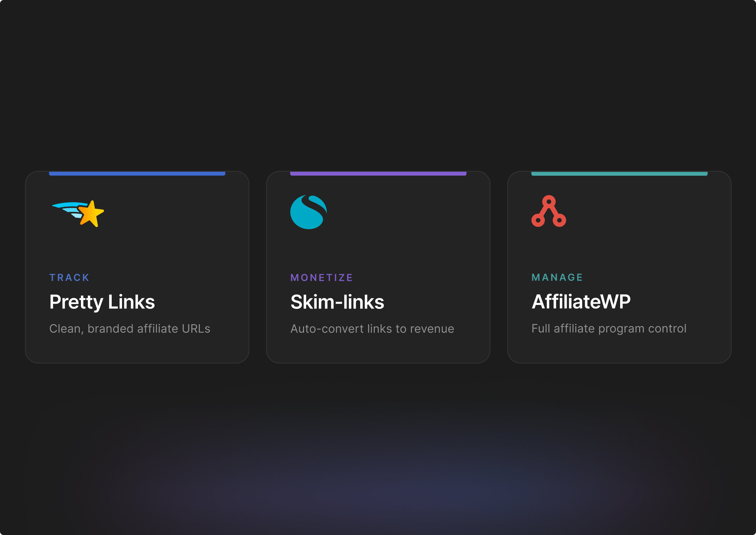
Task: Click the Pretty Links title heading
Action: 102,302
